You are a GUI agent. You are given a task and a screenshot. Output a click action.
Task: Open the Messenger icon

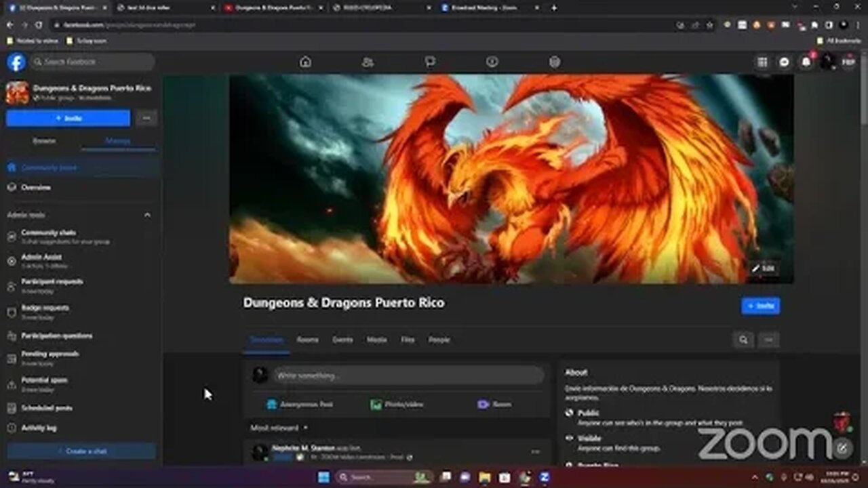point(784,62)
